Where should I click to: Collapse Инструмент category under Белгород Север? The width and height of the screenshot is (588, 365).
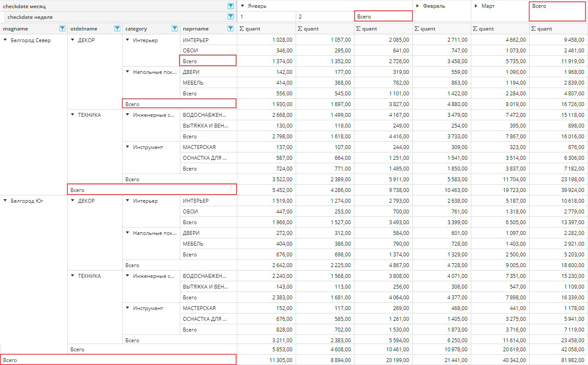[127, 147]
